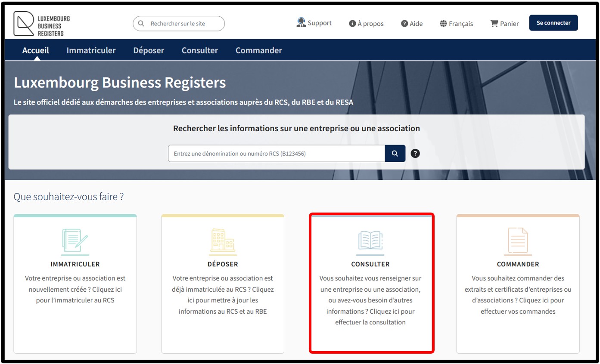Viewport: 600px width, 364px height.
Task: Open the À propos info link
Action: (366, 24)
